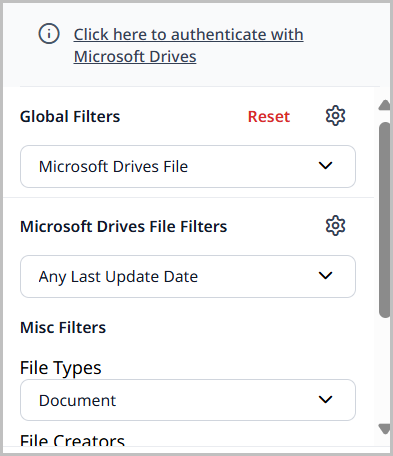
Task: Click the File Types label
Action: (61, 368)
